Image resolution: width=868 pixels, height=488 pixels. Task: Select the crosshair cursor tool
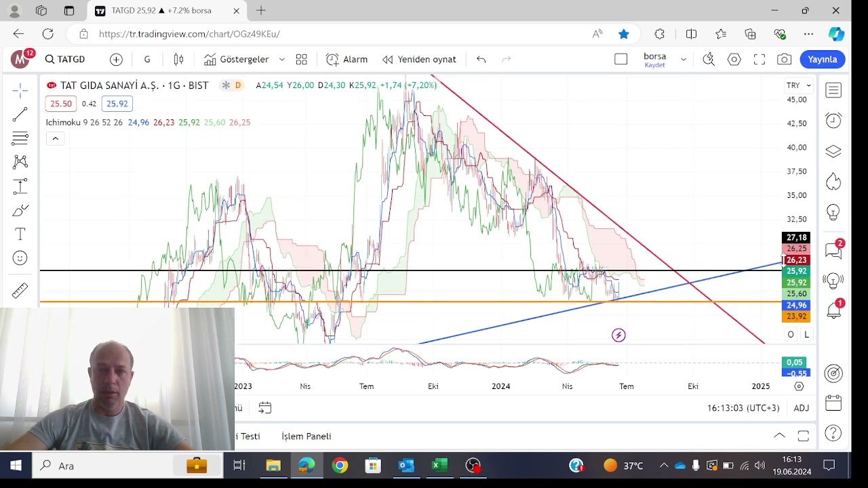20,90
